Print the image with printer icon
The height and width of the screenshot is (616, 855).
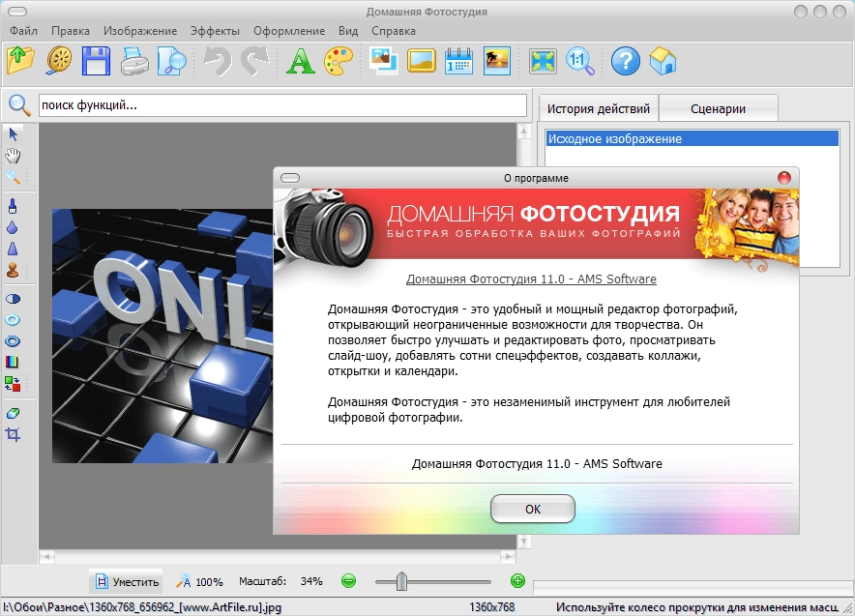pyautogui.click(x=134, y=61)
